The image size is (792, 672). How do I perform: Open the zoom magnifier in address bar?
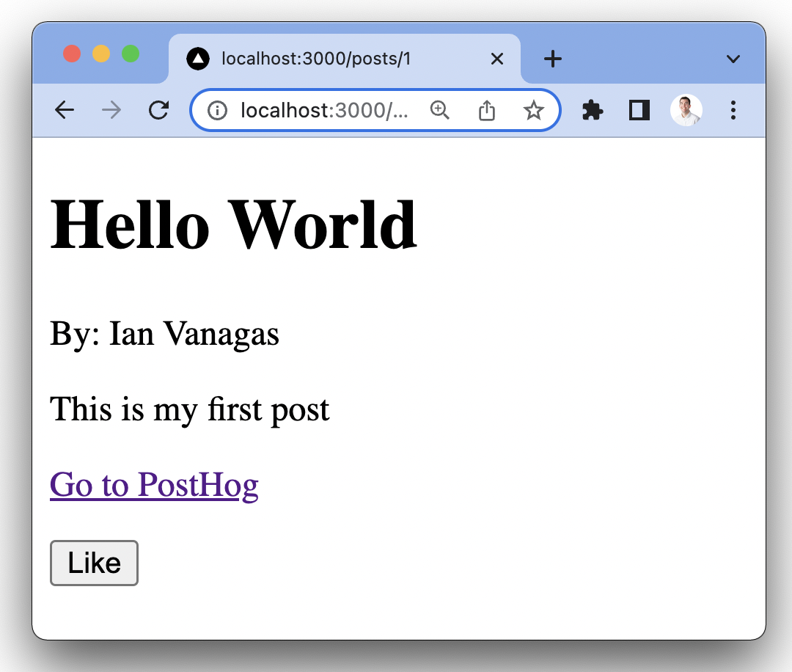click(439, 110)
